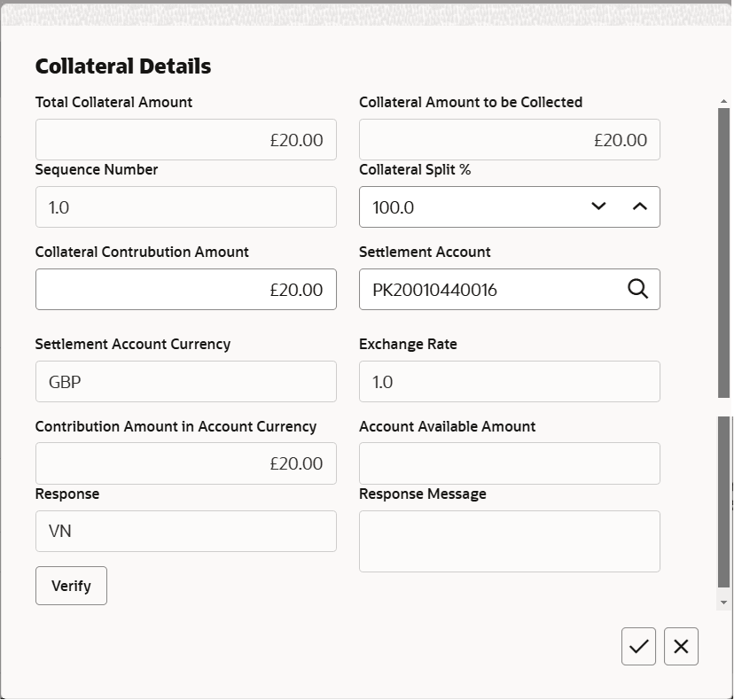
Task: Select the Account Available Amount field
Action: [x=509, y=463]
